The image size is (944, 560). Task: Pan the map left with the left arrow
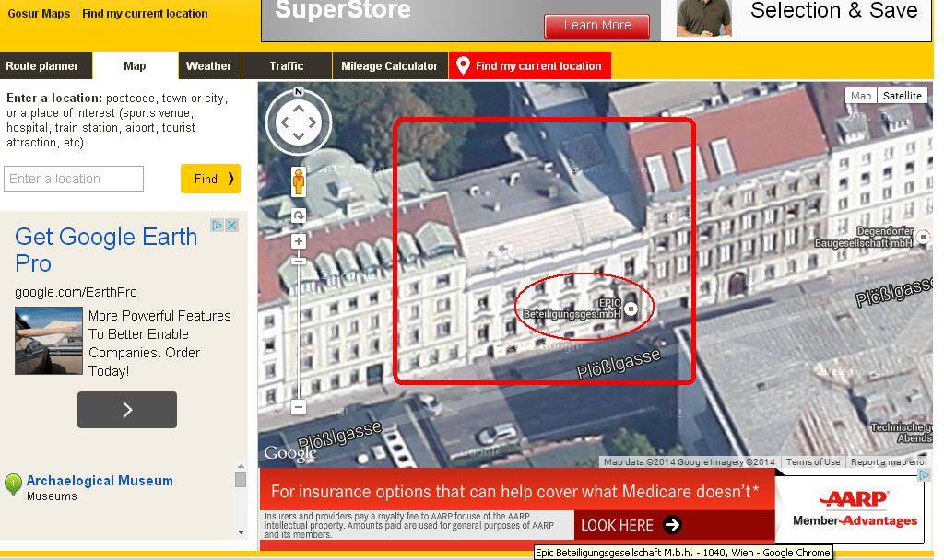[x=285, y=122]
